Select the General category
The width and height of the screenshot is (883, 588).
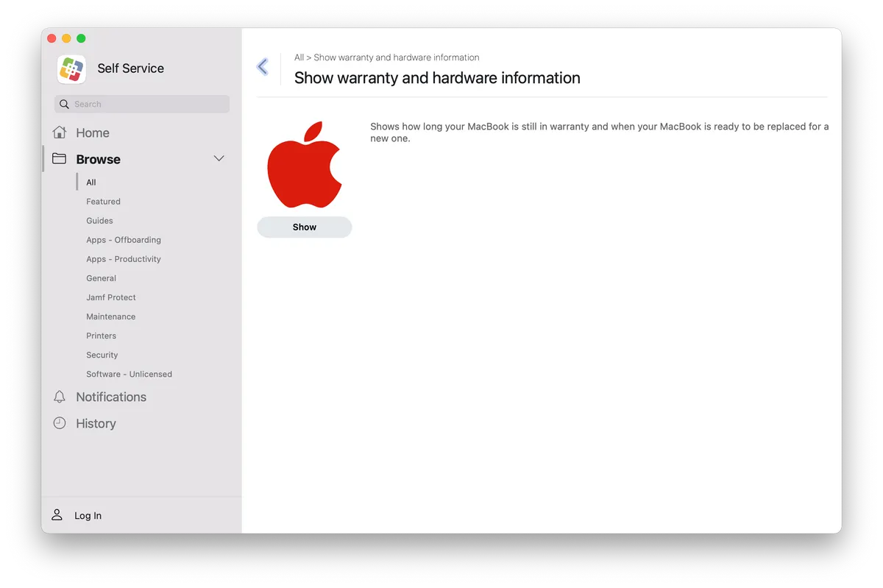pos(101,278)
